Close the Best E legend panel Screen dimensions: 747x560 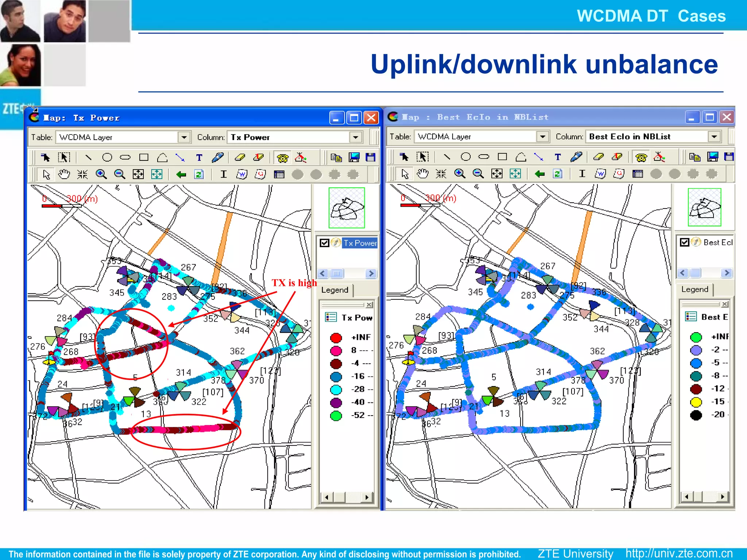pyautogui.click(x=725, y=304)
